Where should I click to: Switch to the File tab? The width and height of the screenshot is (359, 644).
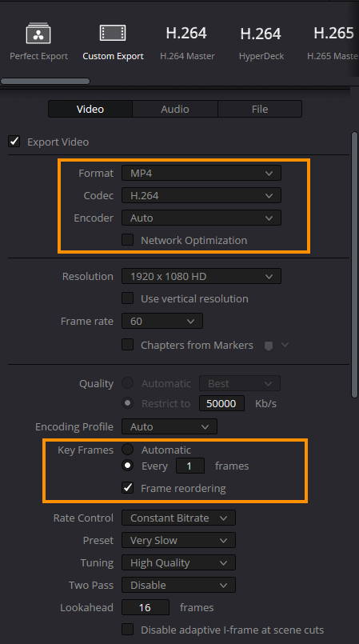pyautogui.click(x=260, y=109)
